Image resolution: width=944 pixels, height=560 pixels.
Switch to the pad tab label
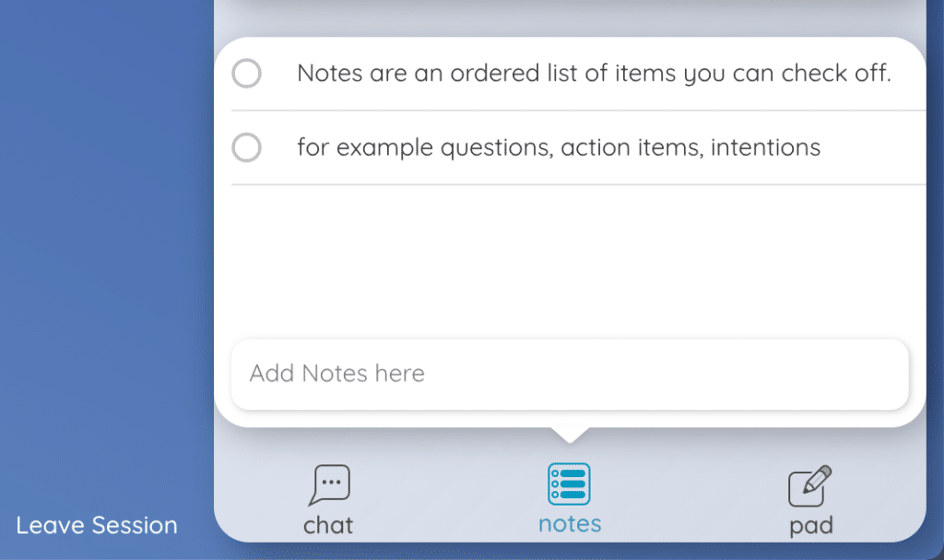point(811,526)
